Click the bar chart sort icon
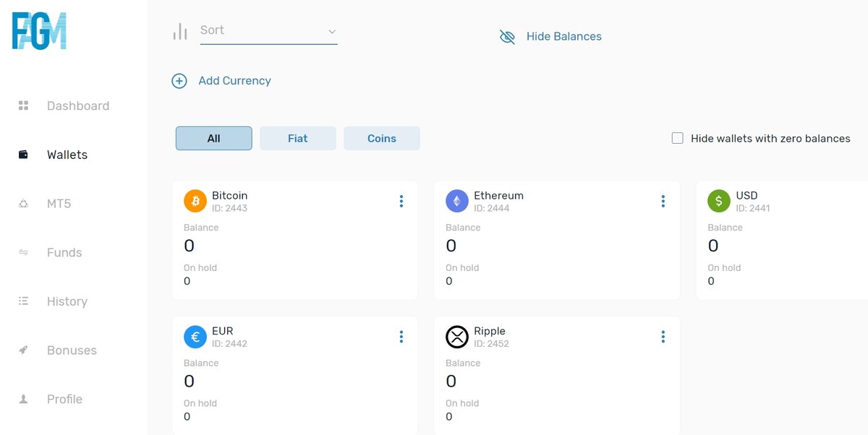Viewport: 868px width, 435px height. coord(180,31)
